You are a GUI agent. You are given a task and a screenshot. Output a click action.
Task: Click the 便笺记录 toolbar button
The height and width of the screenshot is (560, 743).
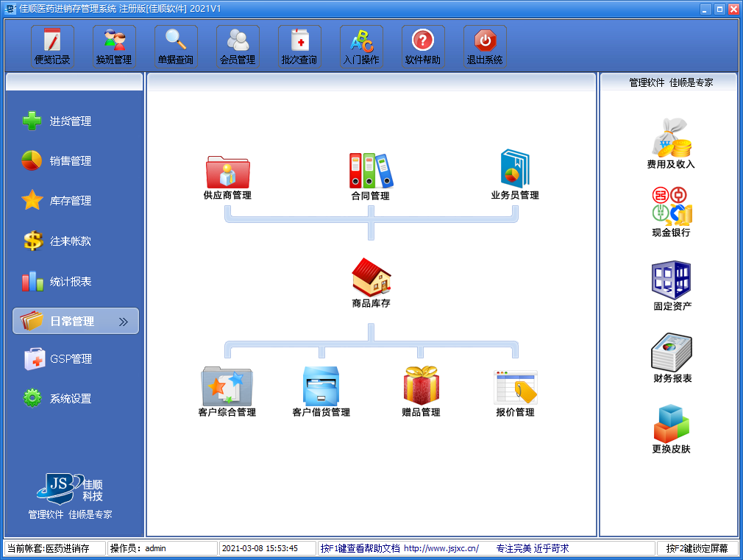click(52, 46)
